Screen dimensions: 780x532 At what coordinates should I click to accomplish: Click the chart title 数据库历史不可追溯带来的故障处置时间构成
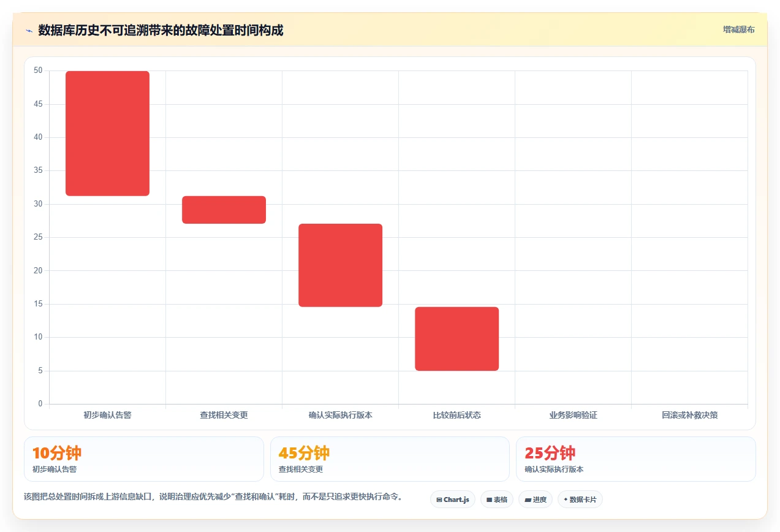[x=161, y=30]
